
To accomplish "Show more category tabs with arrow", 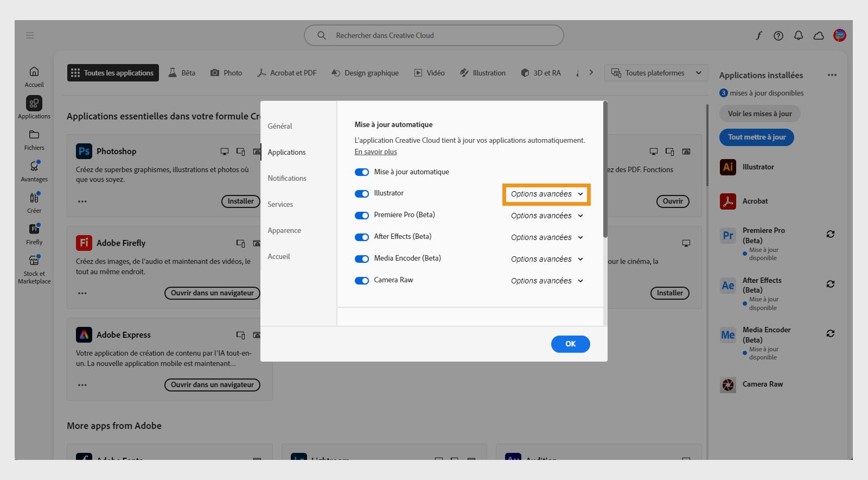I will [591, 72].
